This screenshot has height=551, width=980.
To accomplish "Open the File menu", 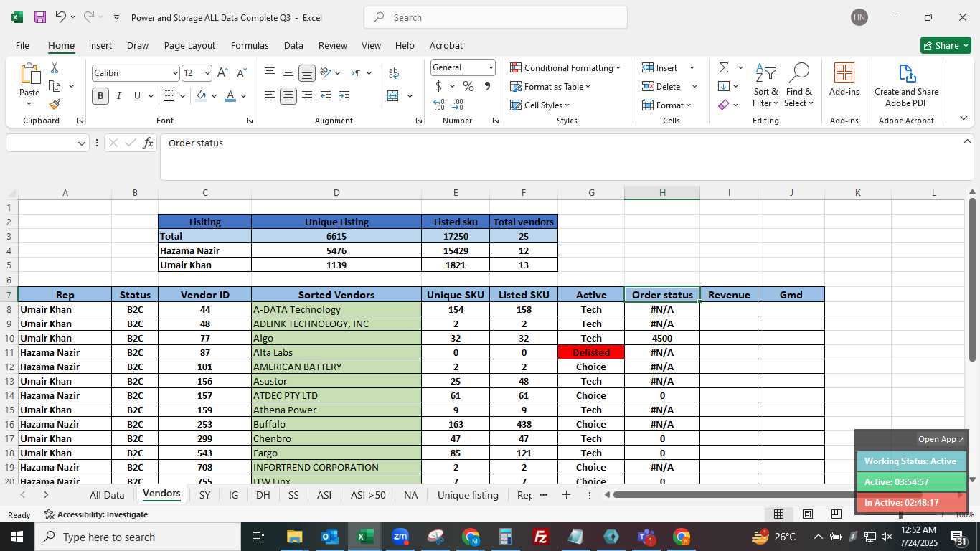I will pos(22,45).
